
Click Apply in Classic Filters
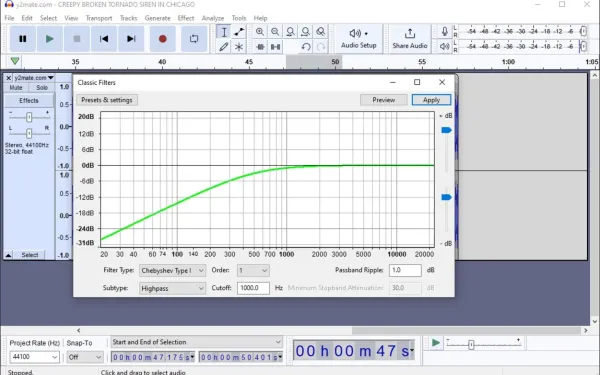click(431, 100)
